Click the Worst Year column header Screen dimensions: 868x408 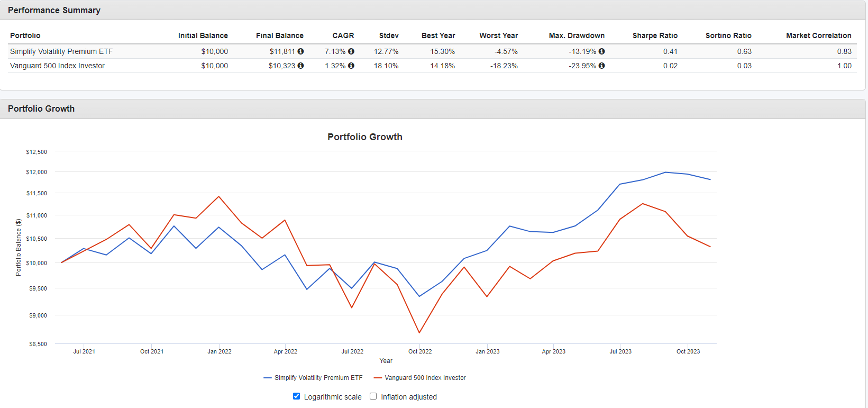tap(498, 35)
